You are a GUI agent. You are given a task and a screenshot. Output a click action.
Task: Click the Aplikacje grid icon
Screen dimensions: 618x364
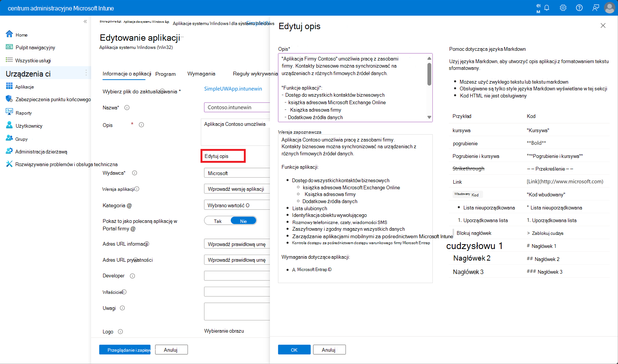pos(9,86)
